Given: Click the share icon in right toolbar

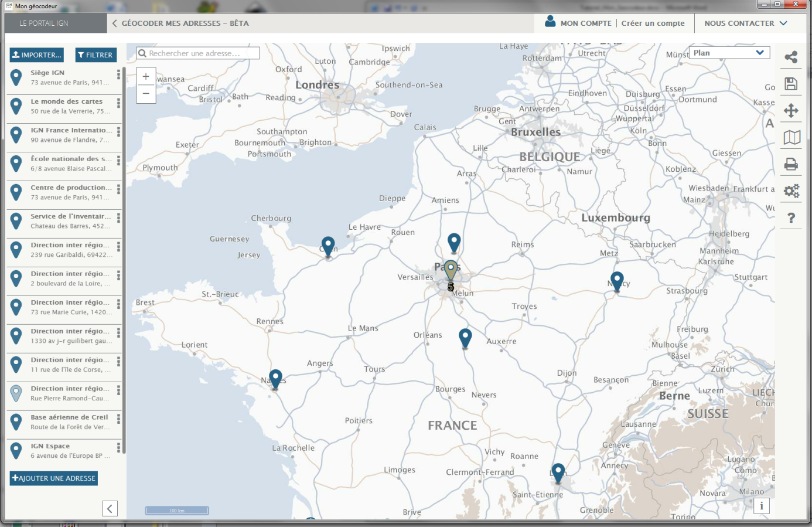Looking at the screenshot, I should 791,57.
